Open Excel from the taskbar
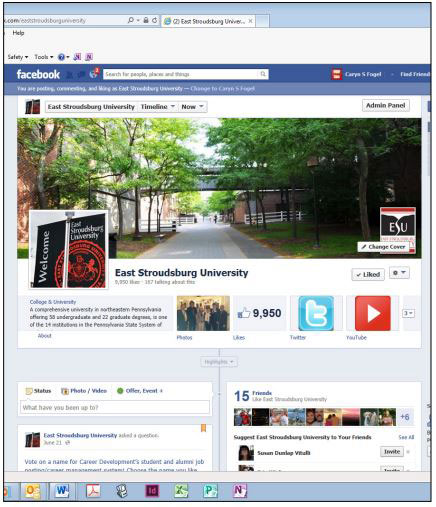Image resolution: width=436 pixels, height=507 pixels. click(x=181, y=491)
